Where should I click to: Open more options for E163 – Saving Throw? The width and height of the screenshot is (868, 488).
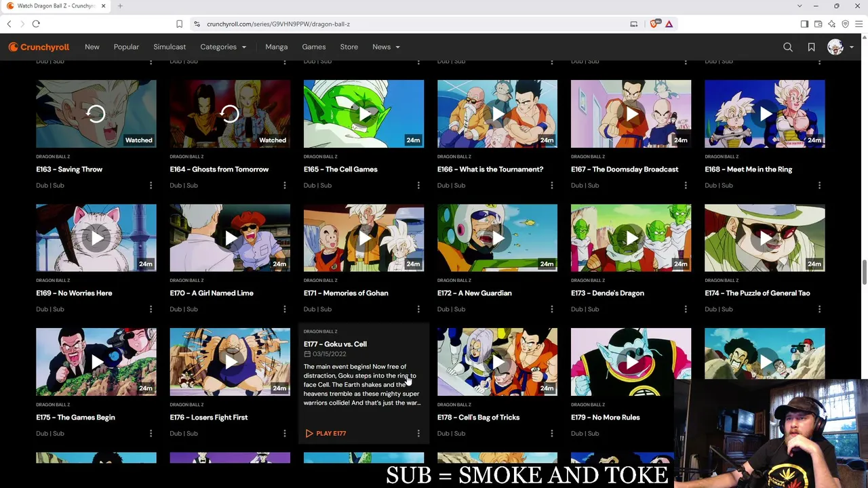151,185
